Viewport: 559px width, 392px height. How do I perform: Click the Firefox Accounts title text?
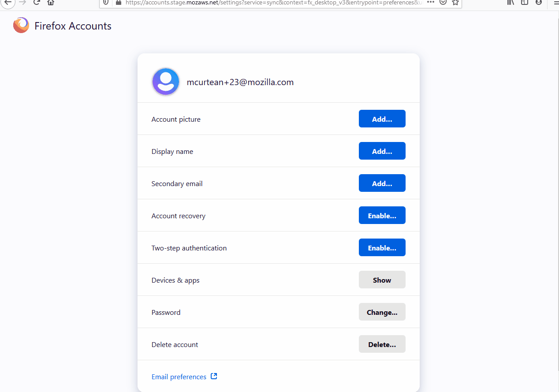73,26
